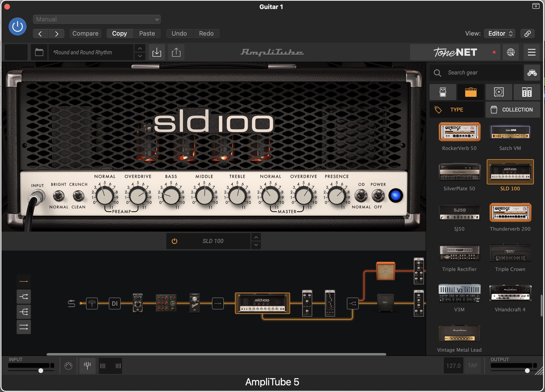Select the third signal routing layout icon
The image size is (545, 392).
coord(24,312)
